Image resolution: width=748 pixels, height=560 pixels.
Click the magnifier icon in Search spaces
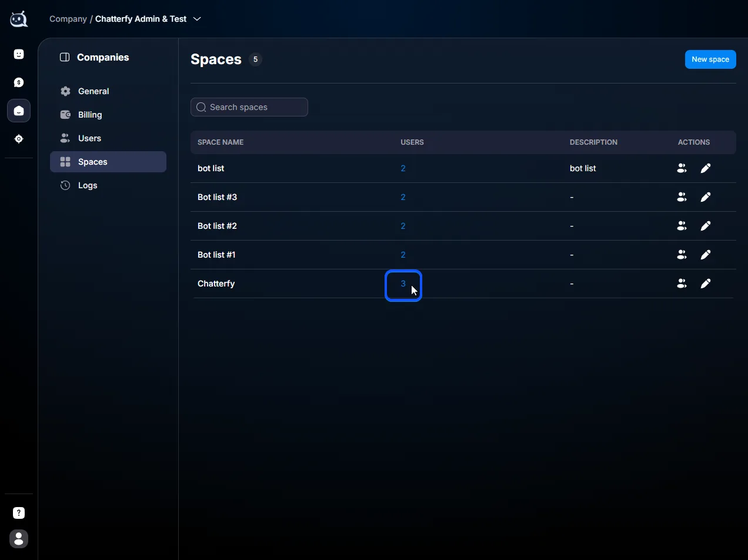coord(201,107)
